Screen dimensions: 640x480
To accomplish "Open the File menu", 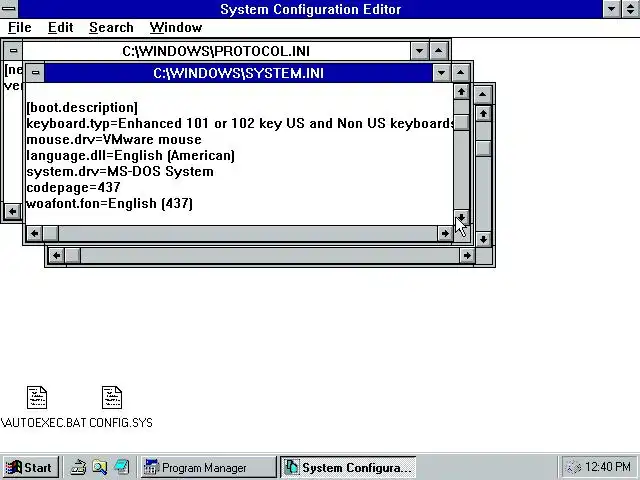I will point(19,27).
